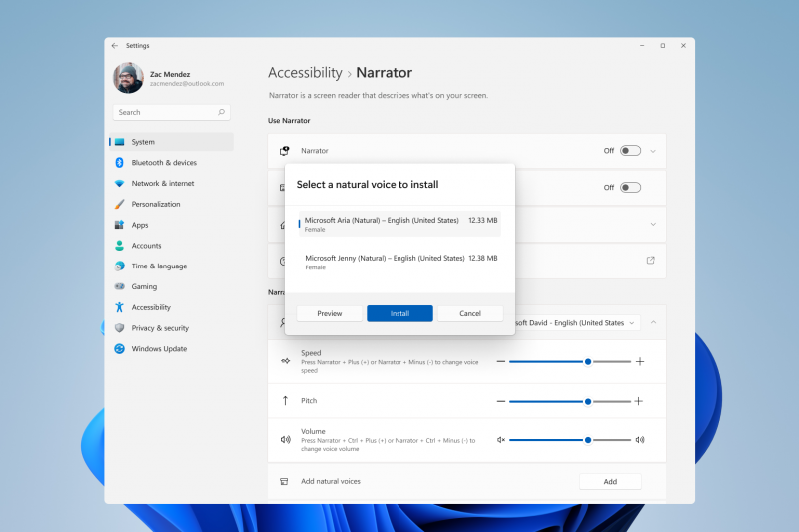Click the zacmendez@outlook.com email text

point(187,84)
